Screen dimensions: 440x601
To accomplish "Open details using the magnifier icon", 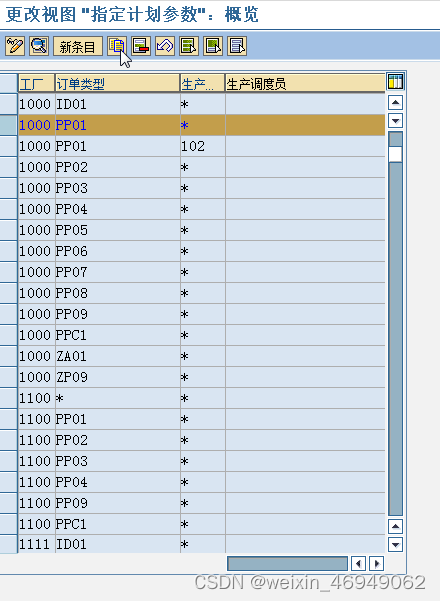I will [39, 46].
